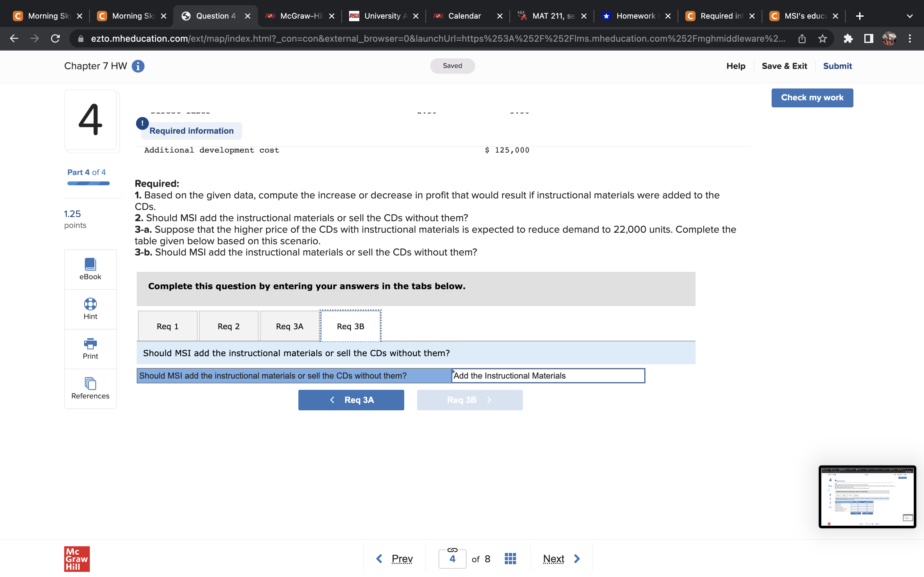
Task: Click the Check my work button
Action: 812,98
